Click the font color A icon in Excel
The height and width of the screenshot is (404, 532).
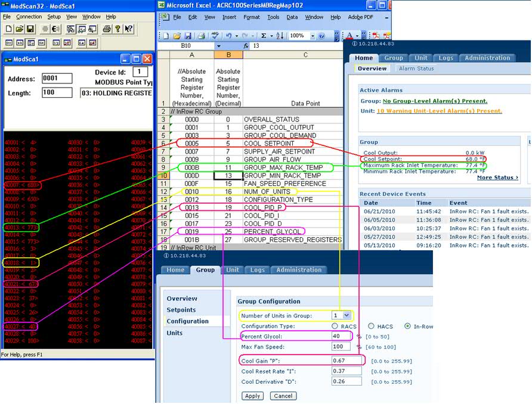pos(349,36)
